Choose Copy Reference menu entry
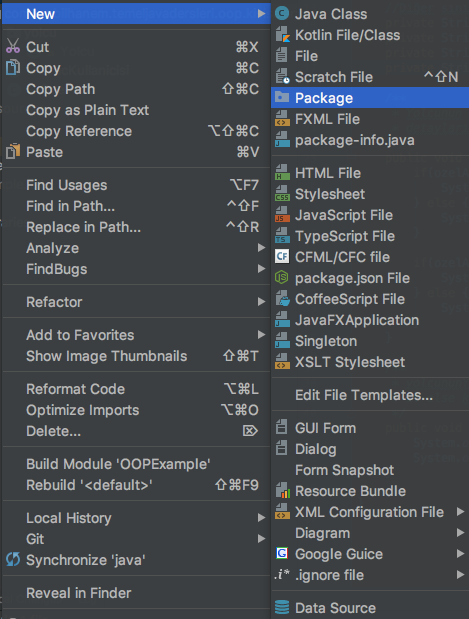469x619 pixels. 136,131
